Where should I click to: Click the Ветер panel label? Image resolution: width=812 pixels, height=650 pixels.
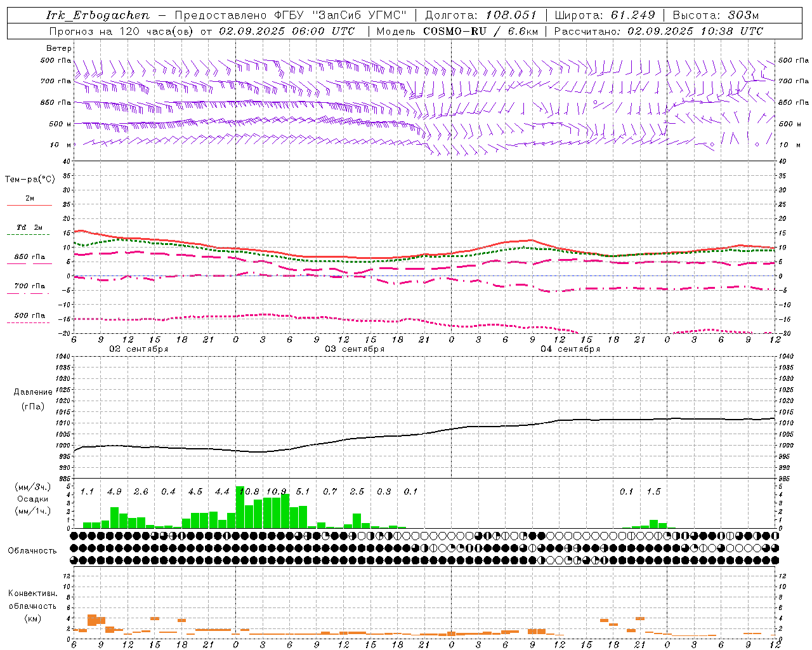[59, 48]
